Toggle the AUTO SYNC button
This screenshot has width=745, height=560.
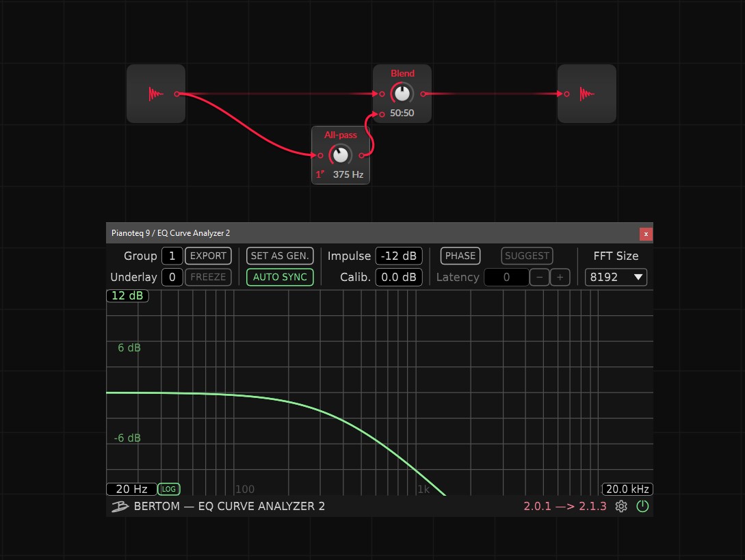click(280, 277)
